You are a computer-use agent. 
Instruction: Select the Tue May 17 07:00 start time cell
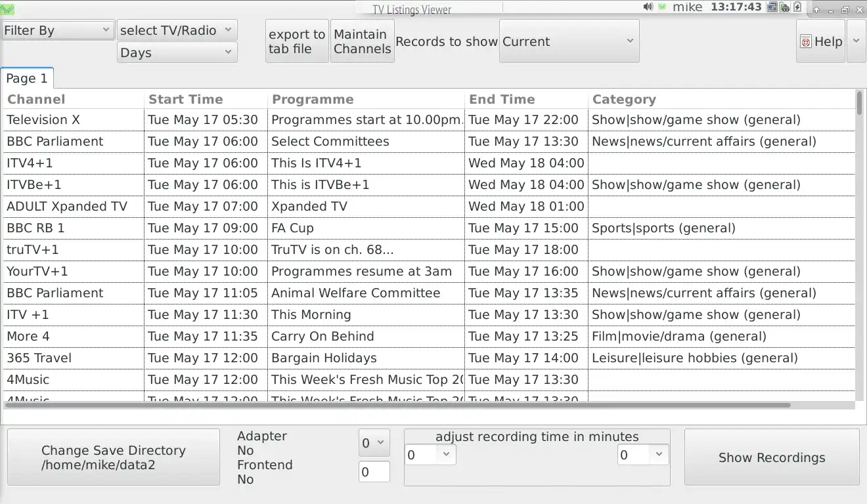click(x=206, y=207)
